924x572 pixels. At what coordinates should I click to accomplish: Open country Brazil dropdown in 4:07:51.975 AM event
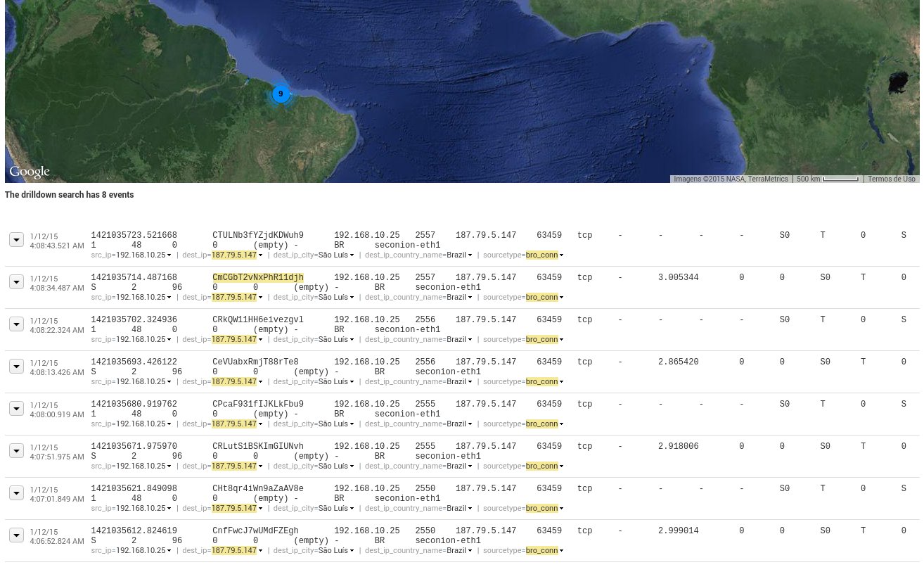click(x=470, y=466)
